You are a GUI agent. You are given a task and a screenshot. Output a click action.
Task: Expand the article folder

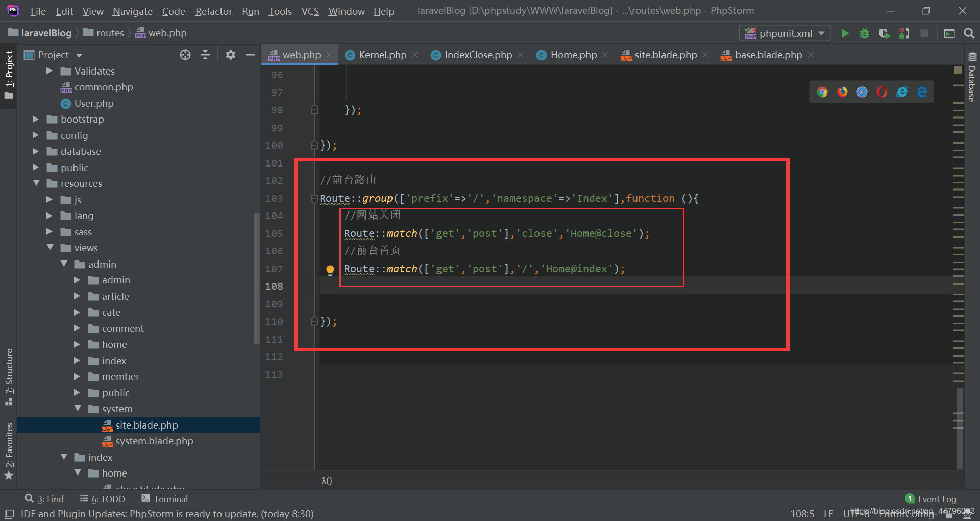[77, 296]
